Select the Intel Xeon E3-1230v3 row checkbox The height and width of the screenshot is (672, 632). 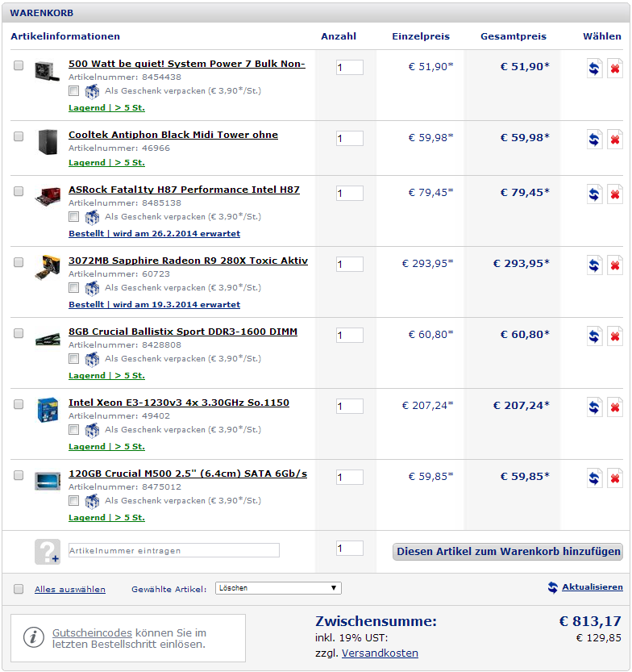point(19,404)
